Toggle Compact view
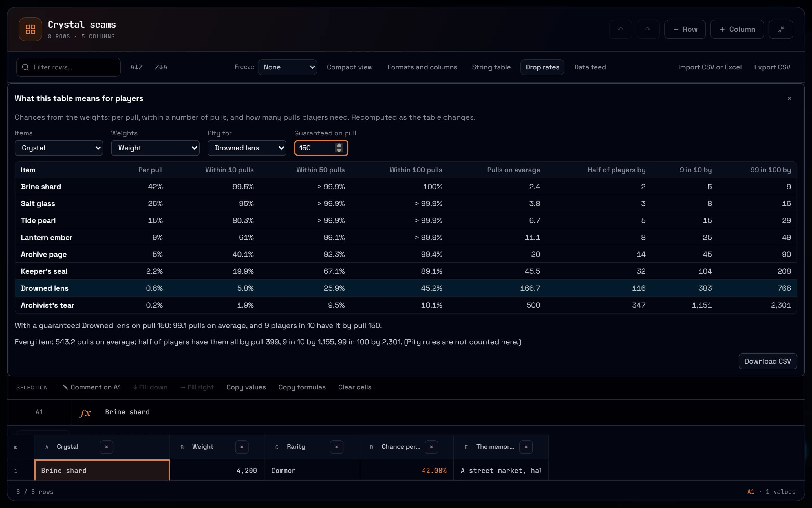Viewport: 812px width, 508px height. click(350, 67)
